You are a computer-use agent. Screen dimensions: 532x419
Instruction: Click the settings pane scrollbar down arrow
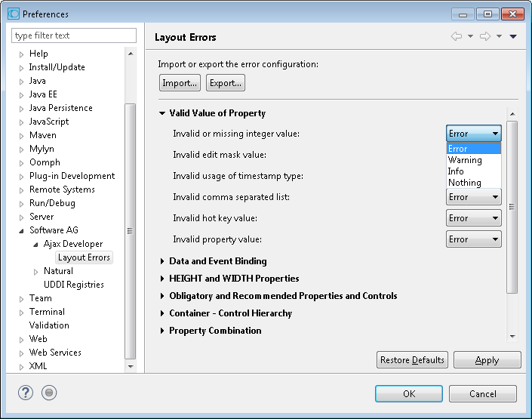click(512, 337)
